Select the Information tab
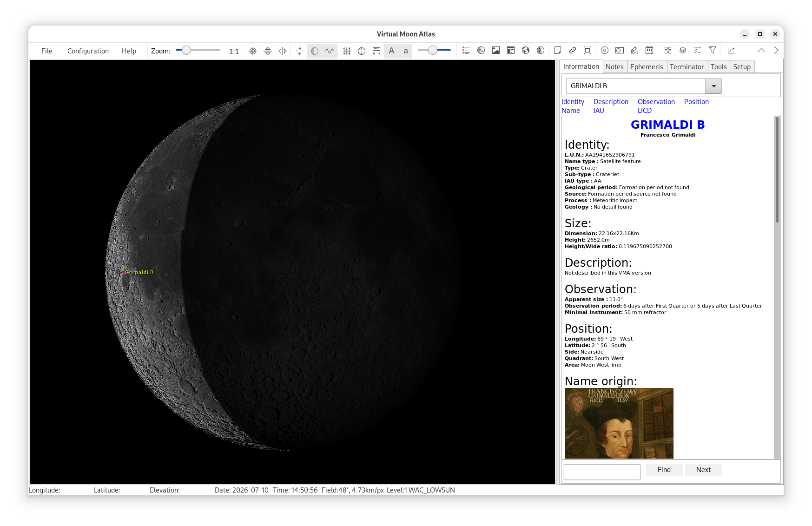Image resolution: width=812 pixels, height=526 pixels. pyautogui.click(x=581, y=66)
